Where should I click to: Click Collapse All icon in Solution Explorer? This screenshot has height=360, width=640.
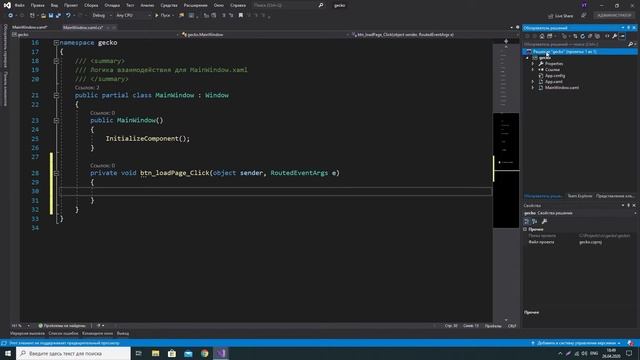pyautogui.click(x=590, y=36)
